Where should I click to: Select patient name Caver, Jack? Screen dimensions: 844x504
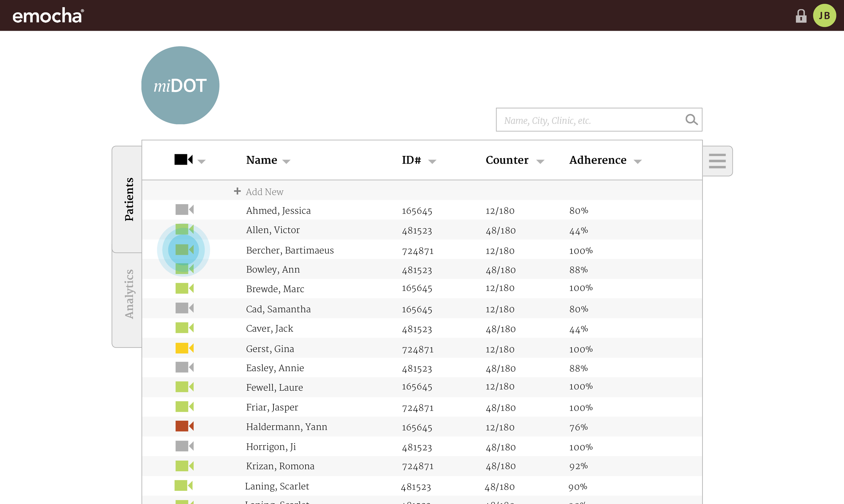(269, 329)
